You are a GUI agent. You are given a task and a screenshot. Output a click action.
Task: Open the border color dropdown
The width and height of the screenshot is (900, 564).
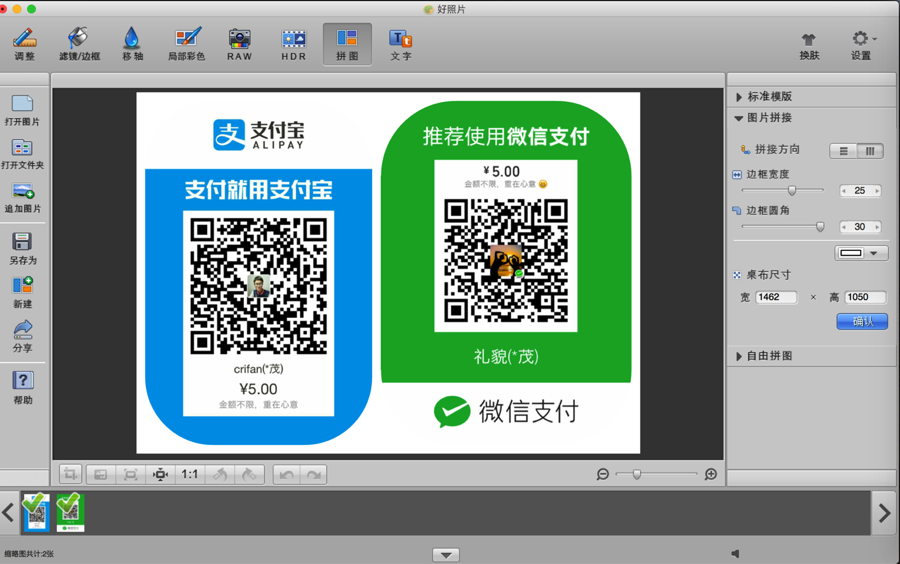tap(861, 253)
